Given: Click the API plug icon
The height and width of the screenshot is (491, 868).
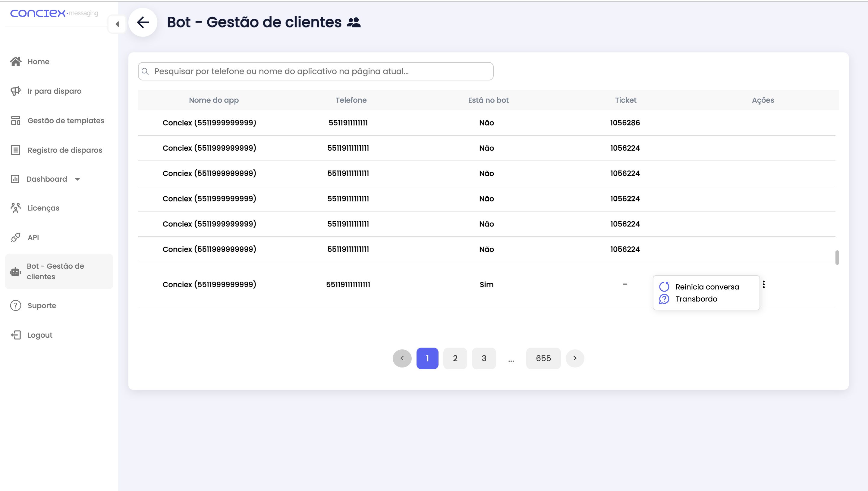Looking at the screenshot, I should point(15,237).
